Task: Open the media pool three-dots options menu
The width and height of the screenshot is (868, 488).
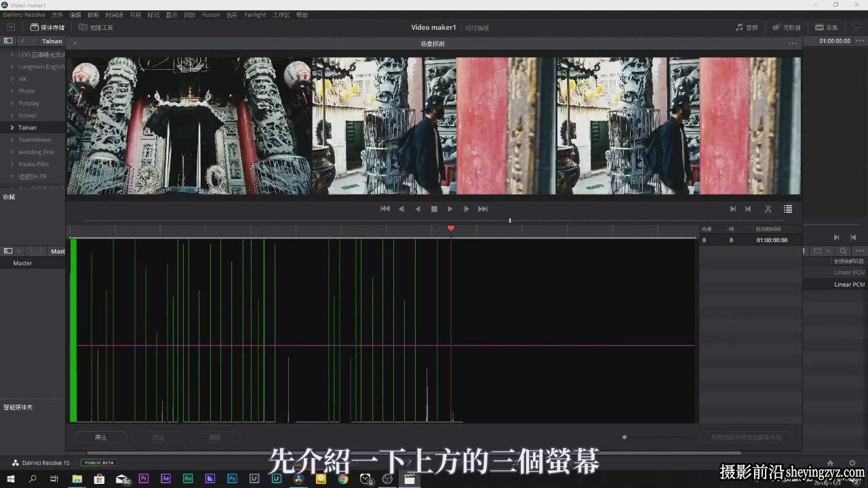Action: tap(859, 251)
